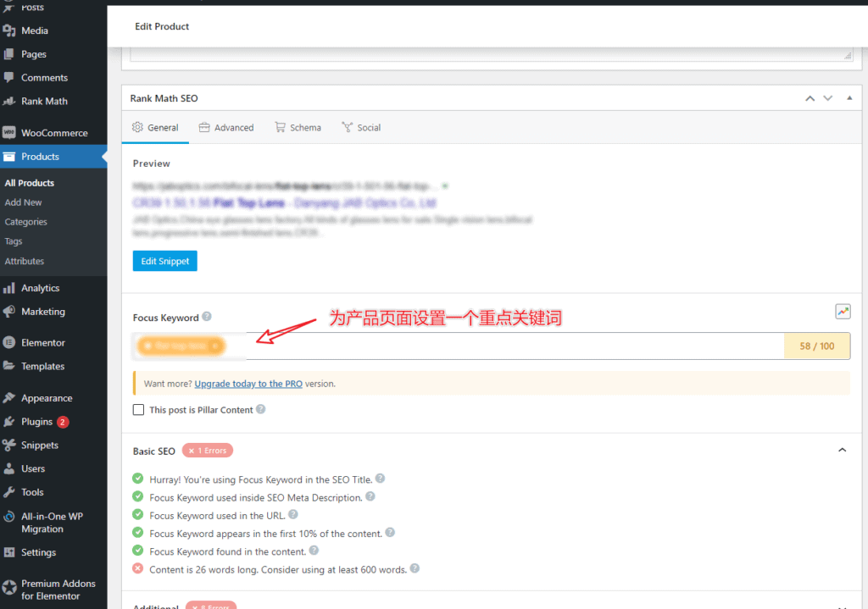Click the Templates folder icon

pyautogui.click(x=8, y=366)
